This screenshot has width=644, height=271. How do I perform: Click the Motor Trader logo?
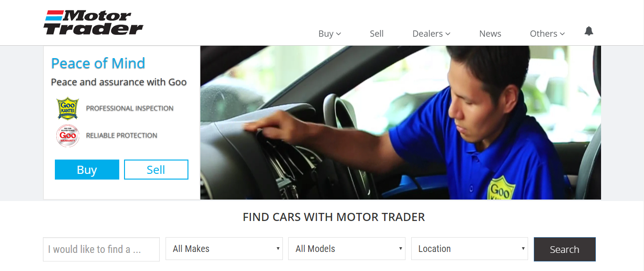click(x=93, y=22)
